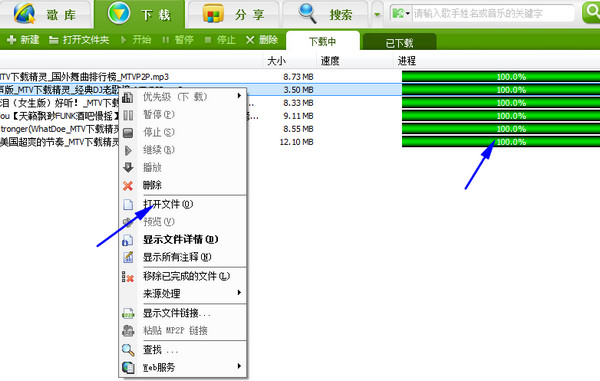Choose 显示文件详情(D) menu entry
Screen dimensions: 600x381
pyautogui.click(x=183, y=239)
